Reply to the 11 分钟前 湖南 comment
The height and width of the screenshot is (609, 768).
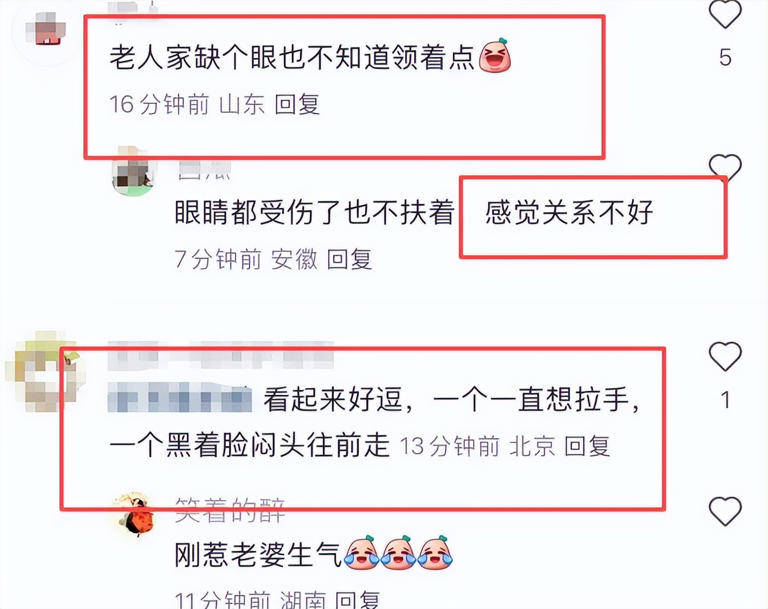point(357,600)
